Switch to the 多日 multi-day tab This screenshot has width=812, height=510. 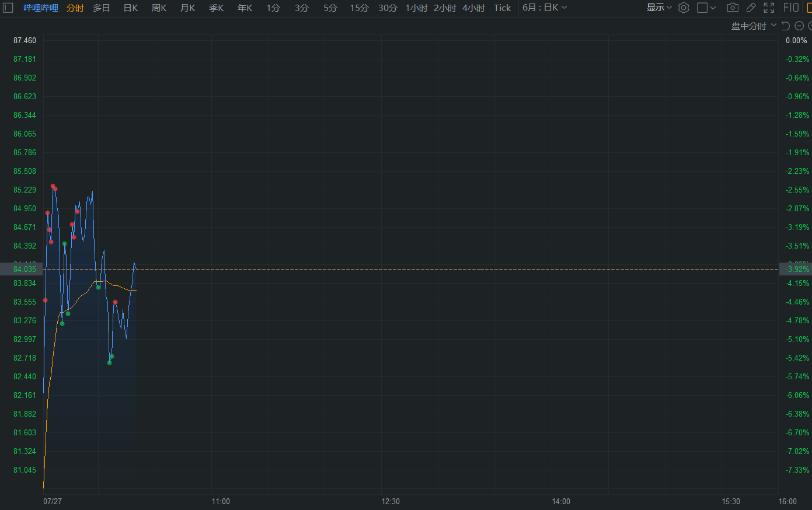(x=102, y=8)
